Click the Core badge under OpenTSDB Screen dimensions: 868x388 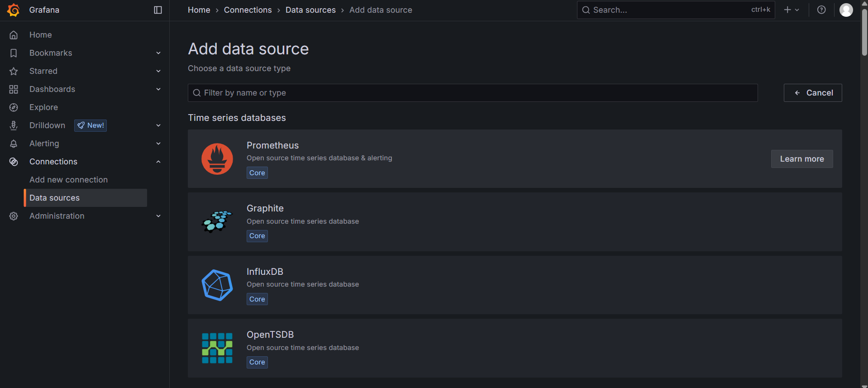tap(257, 362)
